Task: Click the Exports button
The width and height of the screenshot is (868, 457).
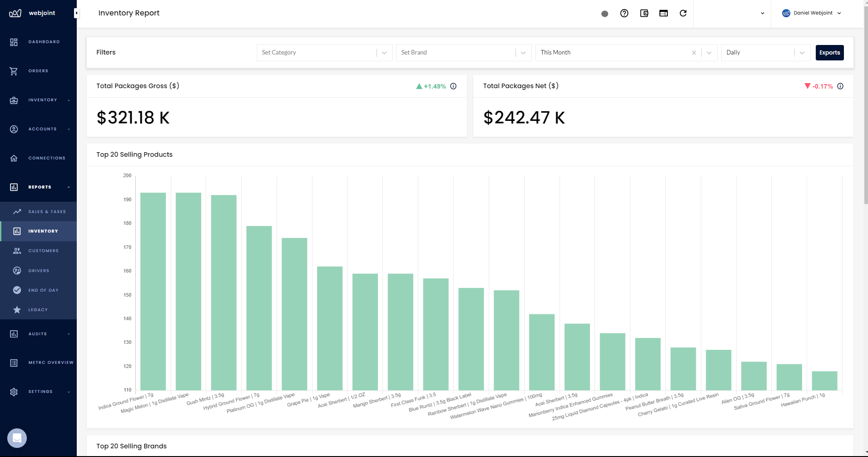Action: pos(829,53)
